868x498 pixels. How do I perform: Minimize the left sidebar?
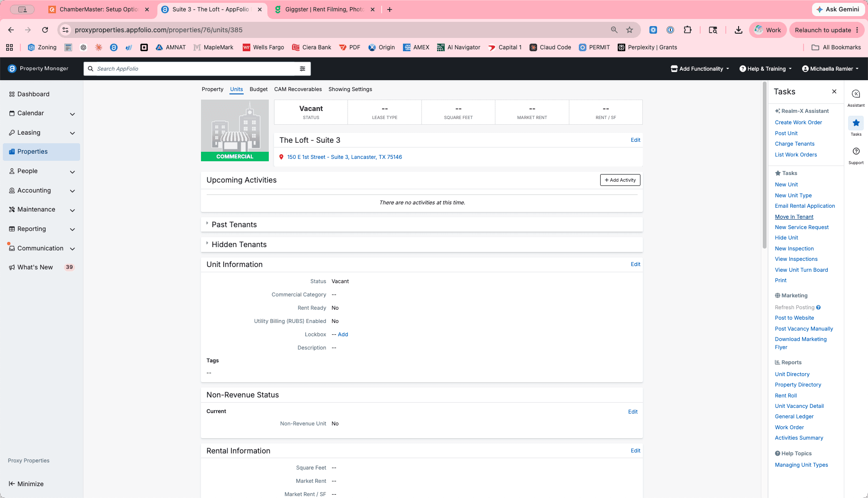tap(26, 484)
